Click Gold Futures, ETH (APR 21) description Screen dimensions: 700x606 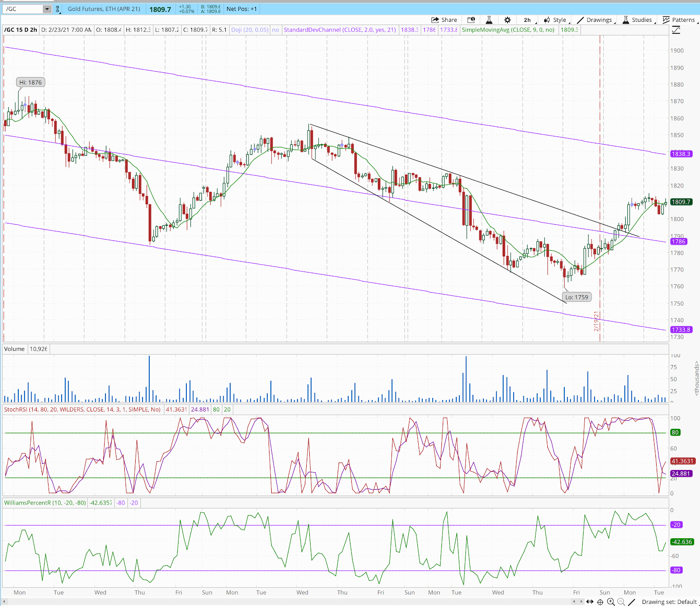click(104, 9)
